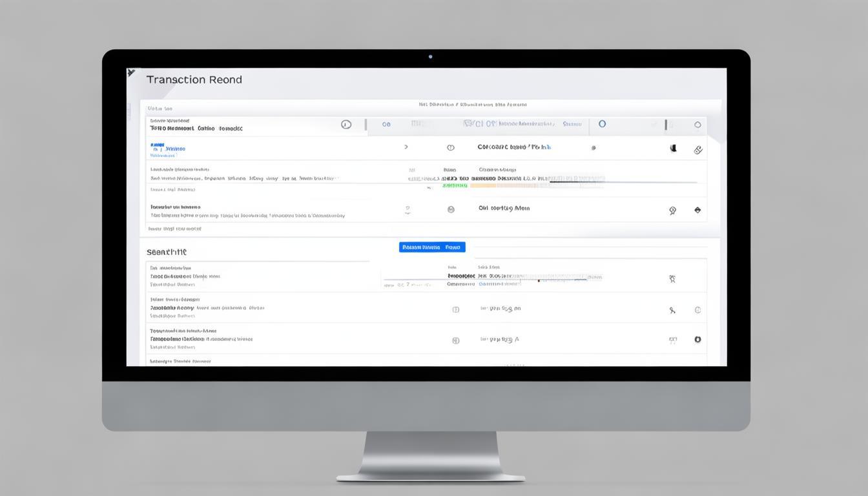The width and height of the screenshot is (868, 496).
Task: Select the Transction Reond page title
Action: tap(194, 80)
